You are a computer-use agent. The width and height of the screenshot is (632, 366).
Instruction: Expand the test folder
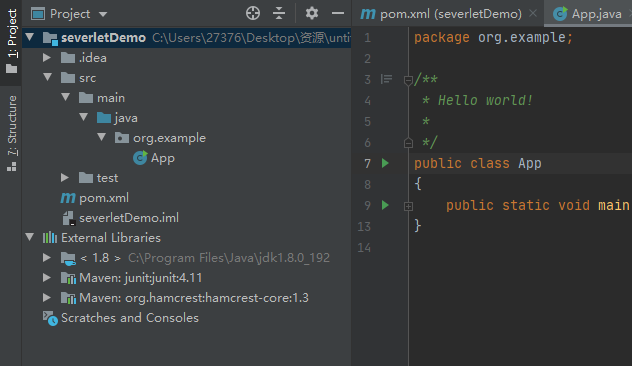tap(65, 177)
